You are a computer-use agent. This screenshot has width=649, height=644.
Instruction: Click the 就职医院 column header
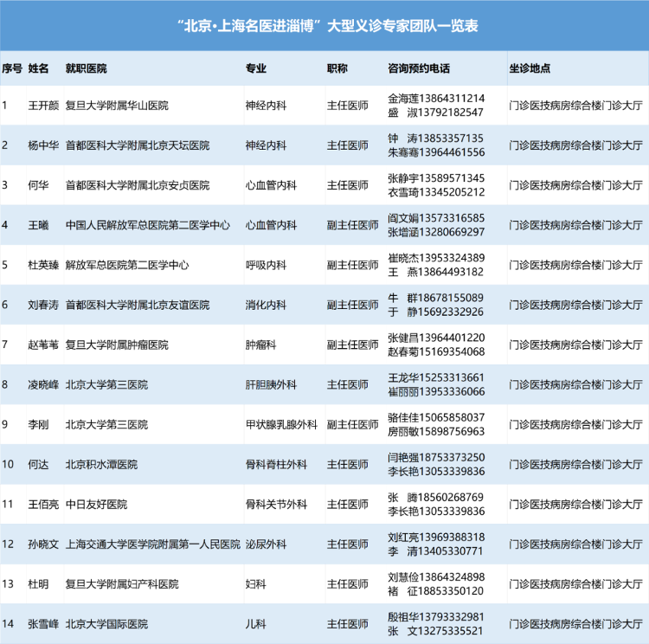click(87, 68)
